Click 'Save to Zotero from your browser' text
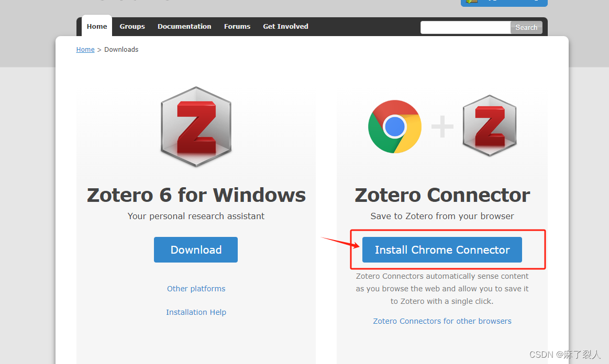 442,216
